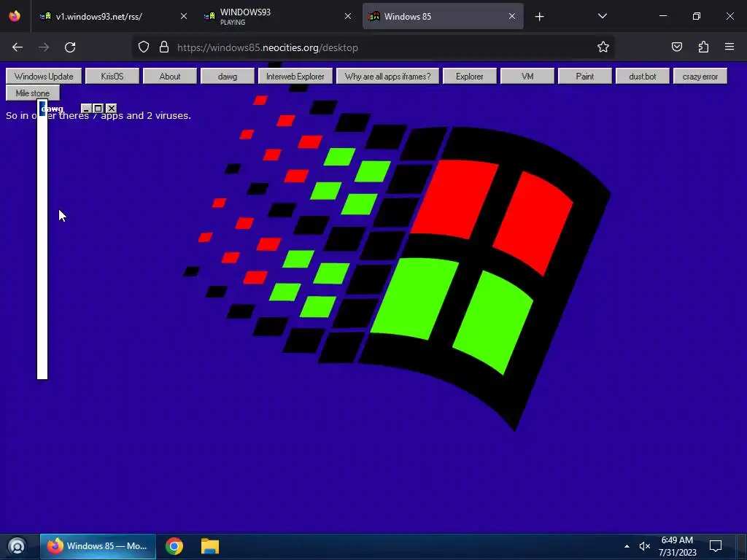Image resolution: width=747 pixels, height=560 pixels.
Task: Open tracking protection shield icon
Action: (x=144, y=47)
